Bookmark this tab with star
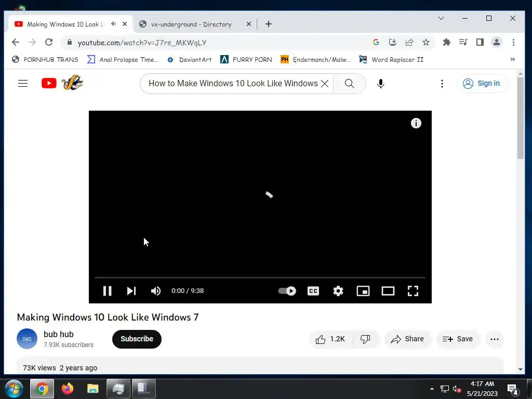532x399 pixels. [x=426, y=42]
